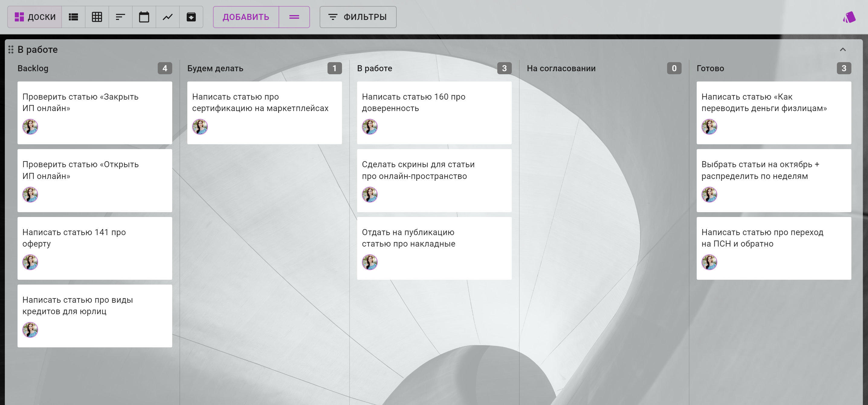Click avatar on 'Выбрать статьи на октябрь' card
The width and height of the screenshot is (868, 405).
coord(709,195)
